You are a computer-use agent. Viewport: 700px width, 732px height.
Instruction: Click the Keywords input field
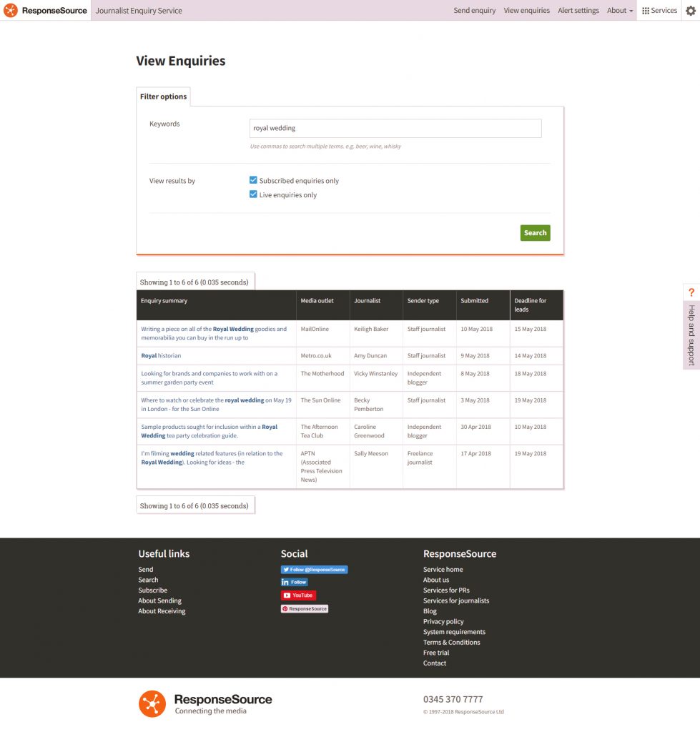395,128
